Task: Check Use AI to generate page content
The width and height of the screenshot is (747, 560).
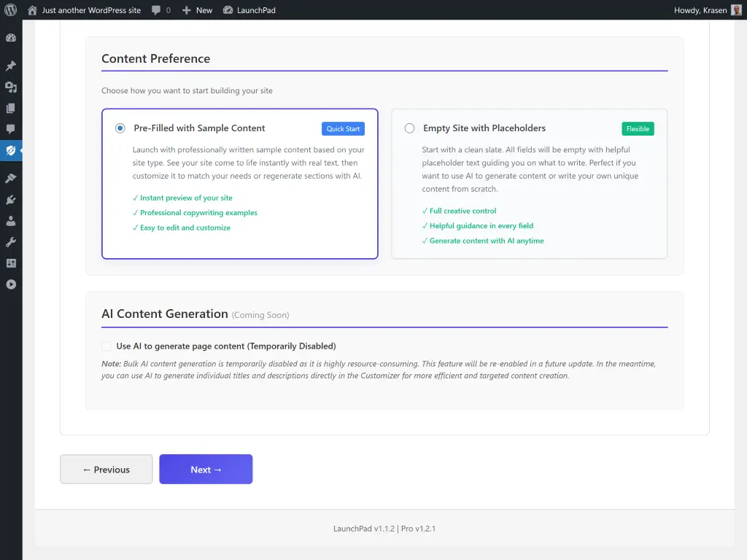Action: 107,346
